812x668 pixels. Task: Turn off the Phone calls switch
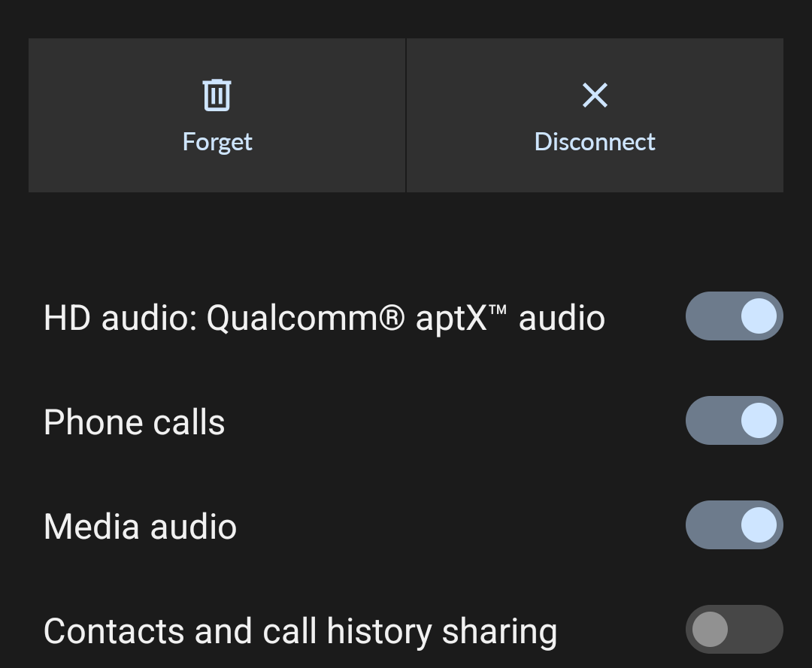pyautogui.click(x=734, y=420)
